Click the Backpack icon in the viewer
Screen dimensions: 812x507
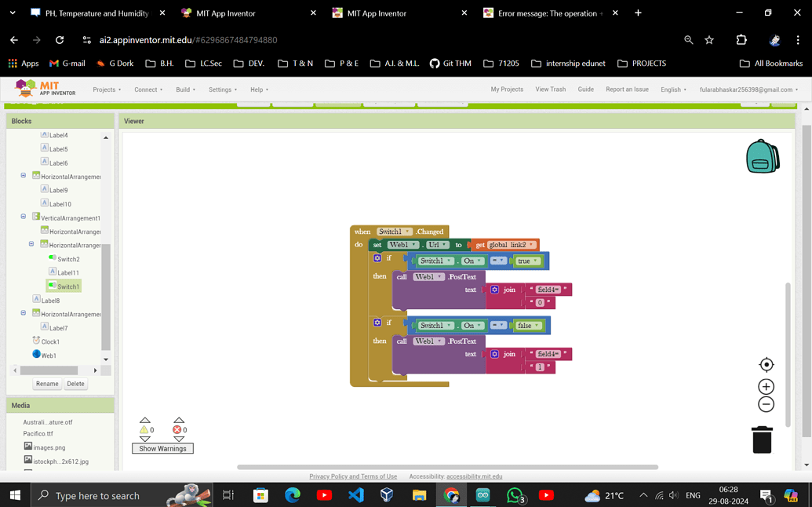762,156
